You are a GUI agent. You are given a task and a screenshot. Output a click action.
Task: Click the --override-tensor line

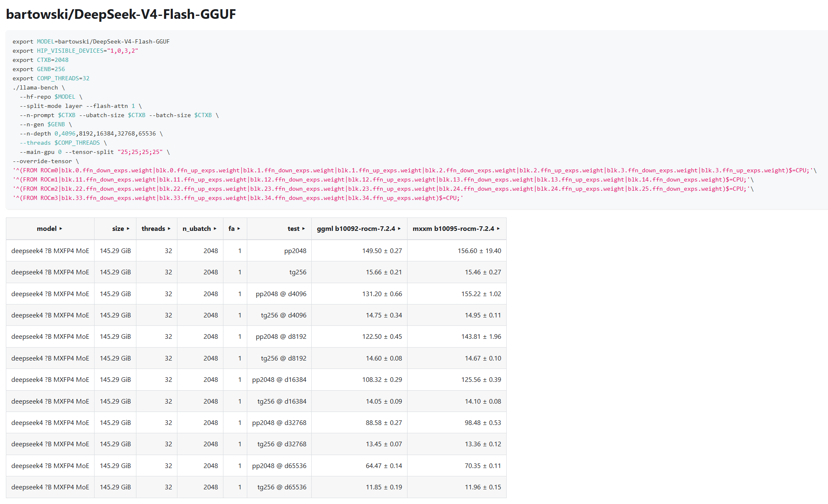pyautogui.click(x=46, y=161)
